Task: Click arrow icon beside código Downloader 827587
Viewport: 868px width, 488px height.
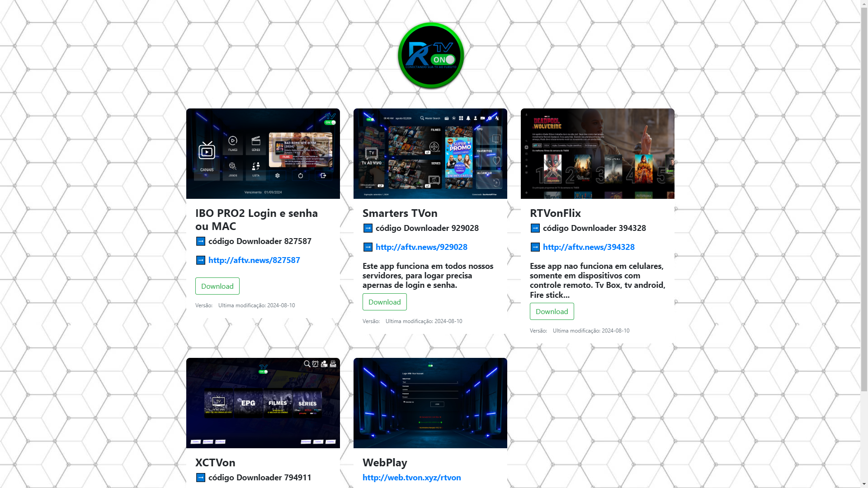Action: coord(201,241)
